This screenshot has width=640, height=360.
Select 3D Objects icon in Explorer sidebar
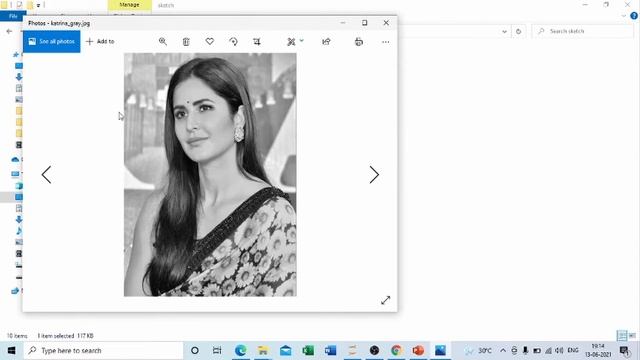(19, 186)
